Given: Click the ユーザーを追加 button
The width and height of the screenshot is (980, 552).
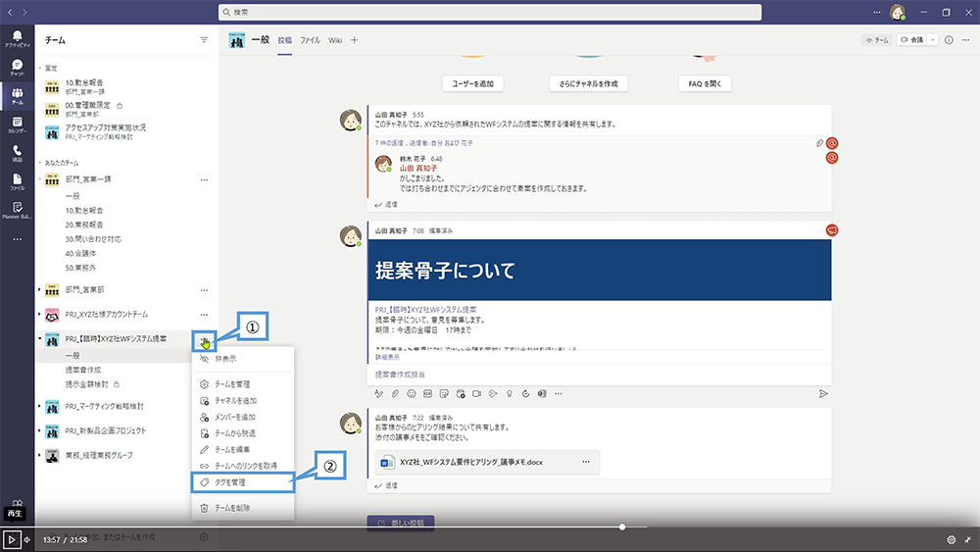Looking at the screenshot, I should (473, 83).
